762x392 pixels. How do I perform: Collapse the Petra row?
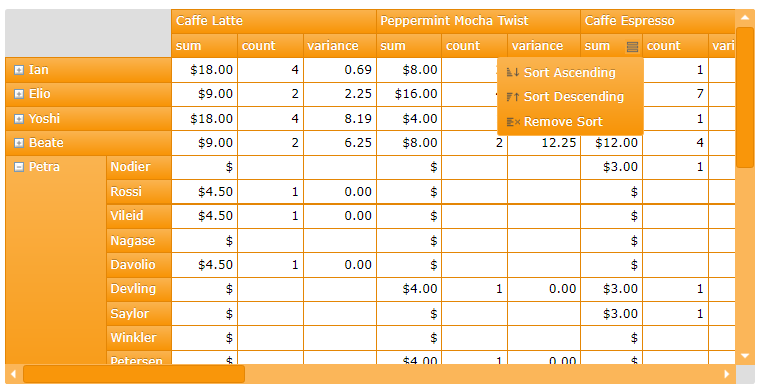19,167
